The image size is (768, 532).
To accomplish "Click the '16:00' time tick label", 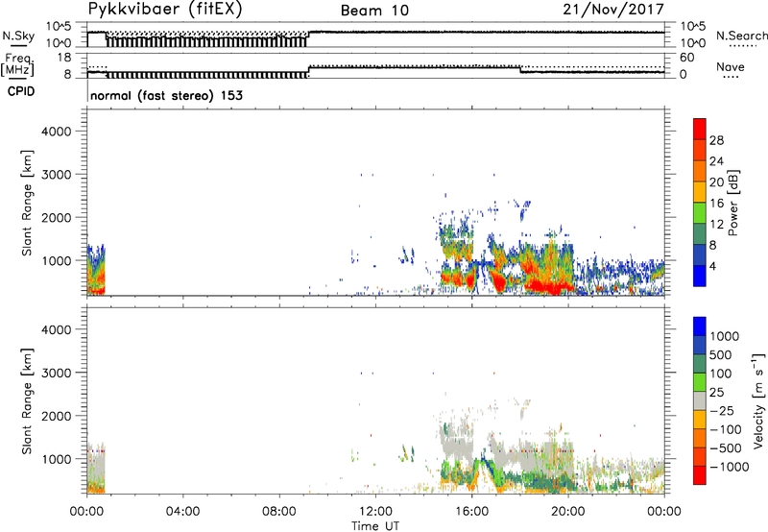I will click(471, 512).
